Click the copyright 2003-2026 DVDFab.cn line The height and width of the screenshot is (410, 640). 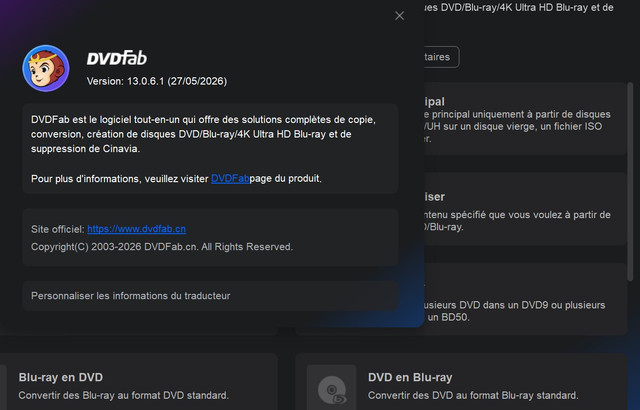162,247
